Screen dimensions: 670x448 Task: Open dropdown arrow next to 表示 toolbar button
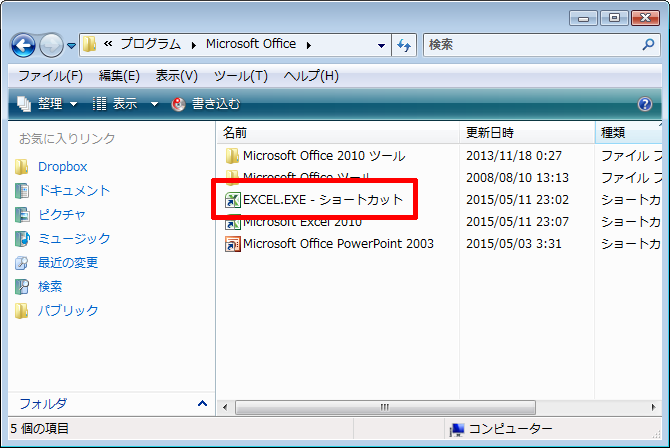[154, 104]
